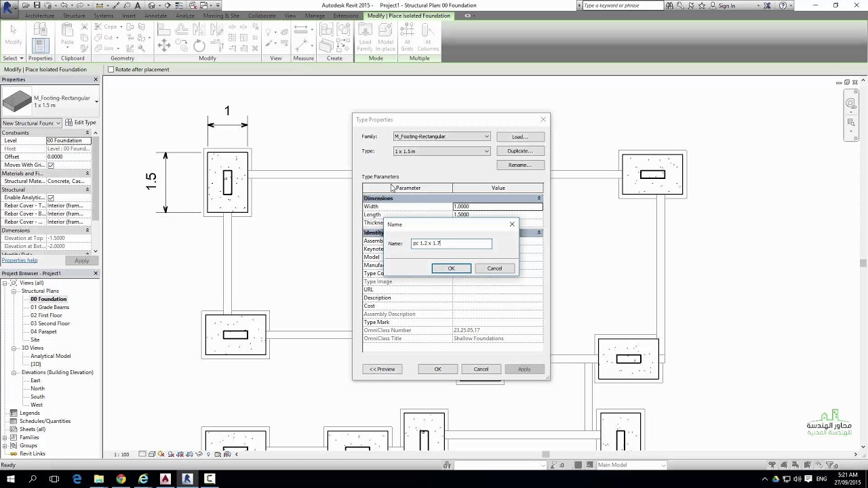Click the Preview button in Type Properties

382,369
